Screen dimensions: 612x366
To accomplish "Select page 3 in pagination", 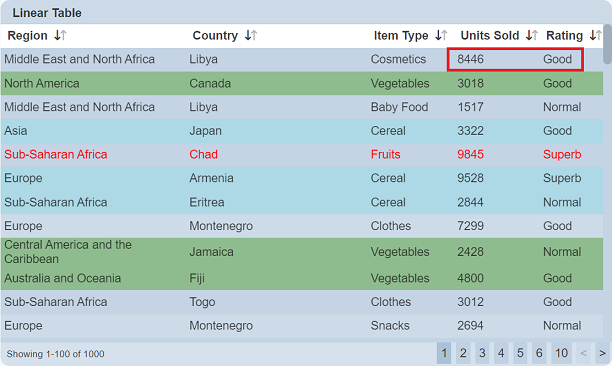I will point(482,353).
